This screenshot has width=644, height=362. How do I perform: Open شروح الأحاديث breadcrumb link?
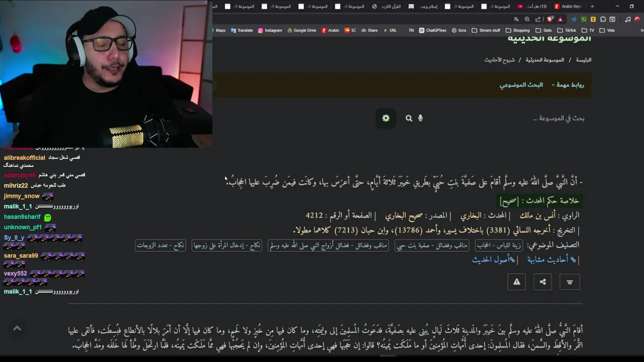500,60
